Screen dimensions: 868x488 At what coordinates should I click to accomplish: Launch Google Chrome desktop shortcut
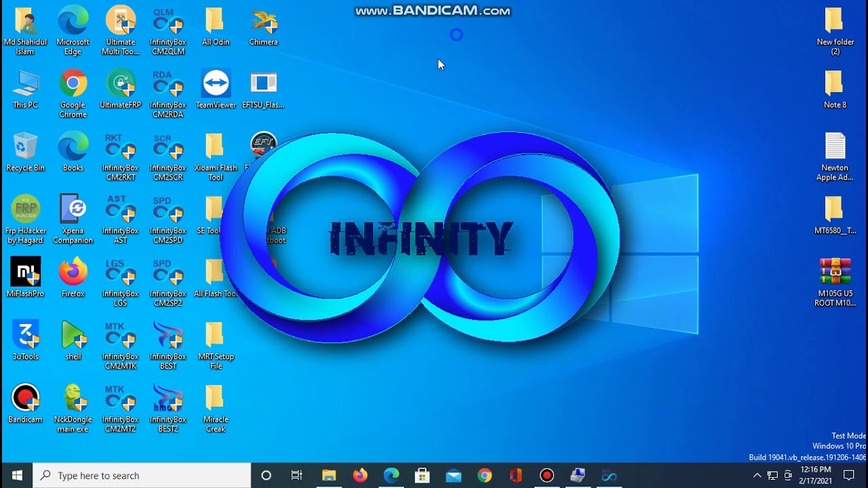coord(73,94)
